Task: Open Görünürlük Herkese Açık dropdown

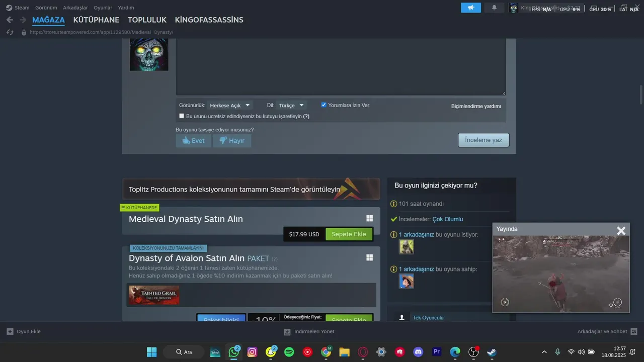Action: [229, 105]
